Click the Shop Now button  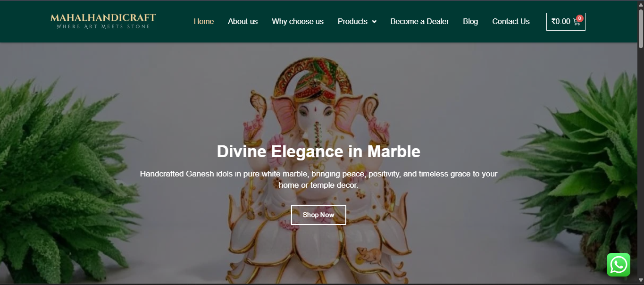[318, 215]
